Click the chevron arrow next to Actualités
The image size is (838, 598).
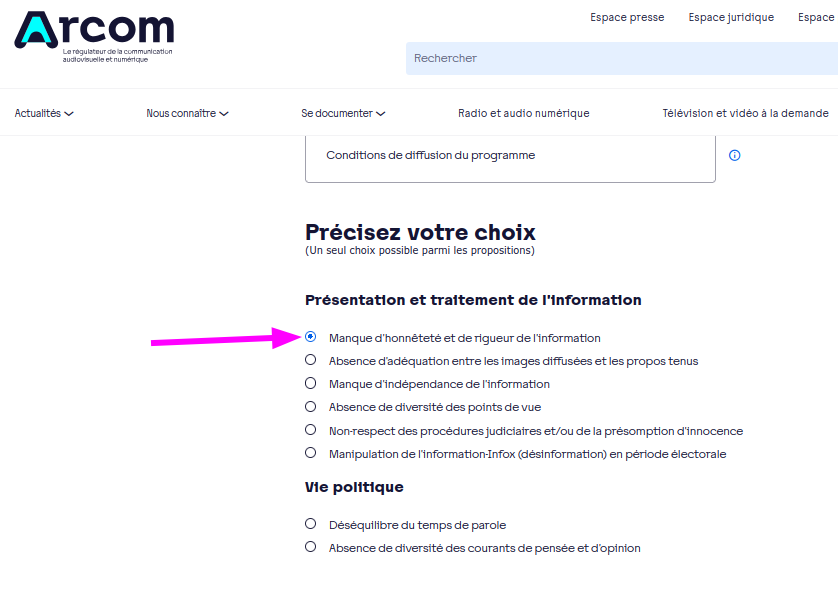point(69,114)
